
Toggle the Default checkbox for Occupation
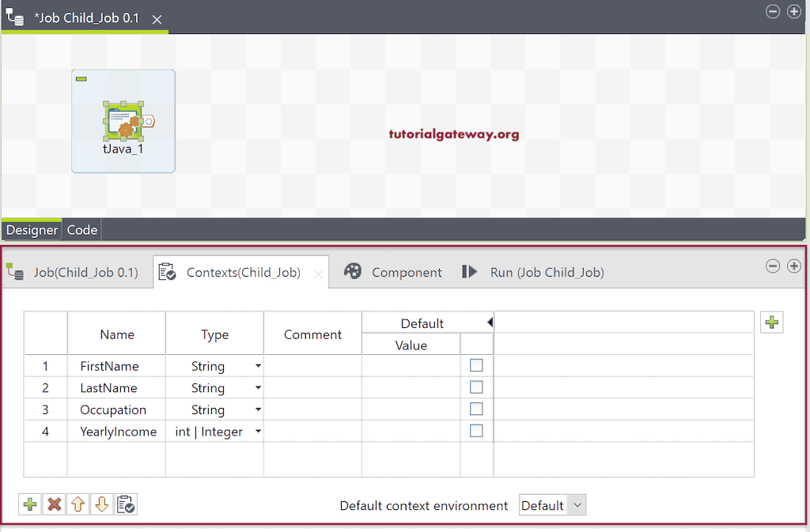(476, 409)
